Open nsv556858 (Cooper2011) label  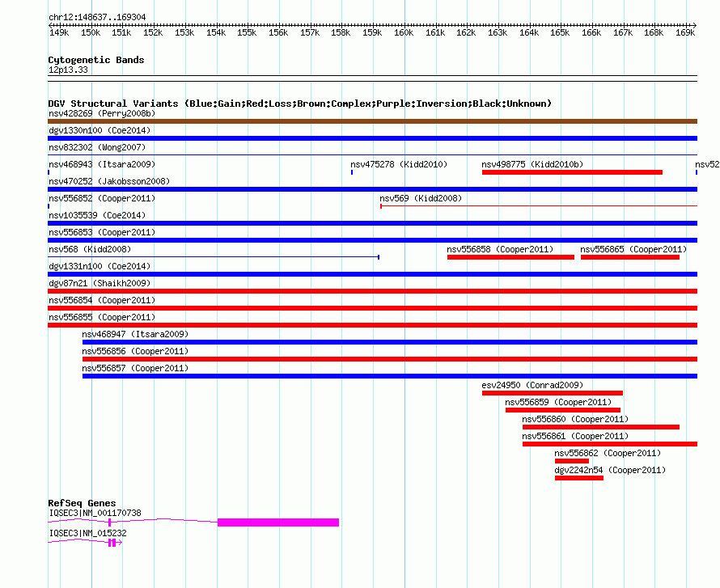[500, 249]
